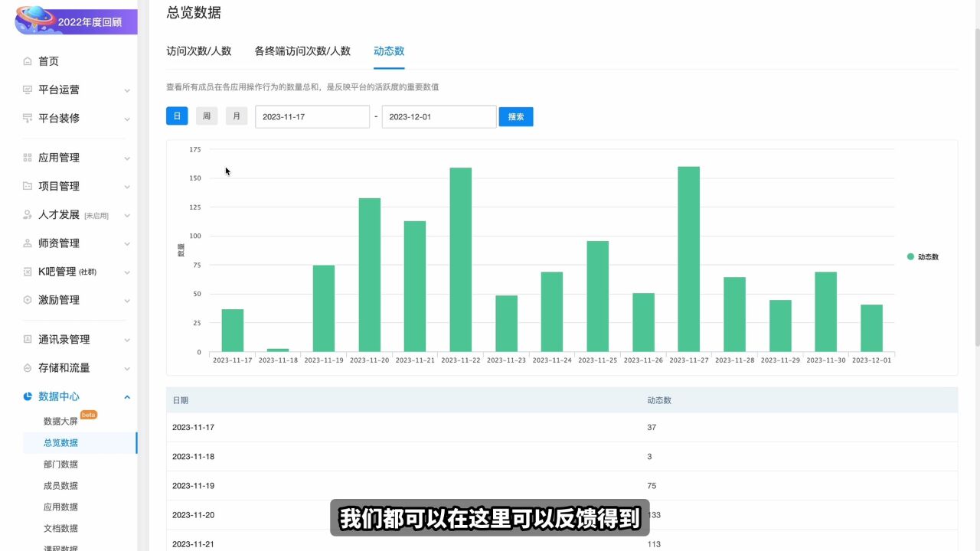Click the 平台运营 monitor icon
The height and width of the screenshot is (551, 980).
pos(28,90)
